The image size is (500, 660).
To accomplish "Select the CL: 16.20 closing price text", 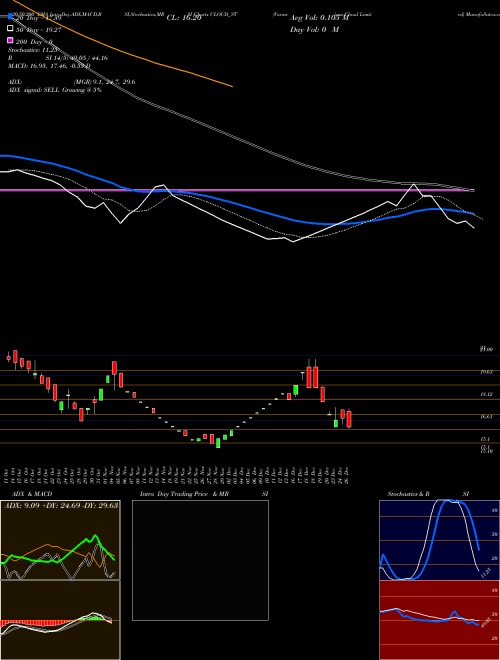I will click(184, 18).
